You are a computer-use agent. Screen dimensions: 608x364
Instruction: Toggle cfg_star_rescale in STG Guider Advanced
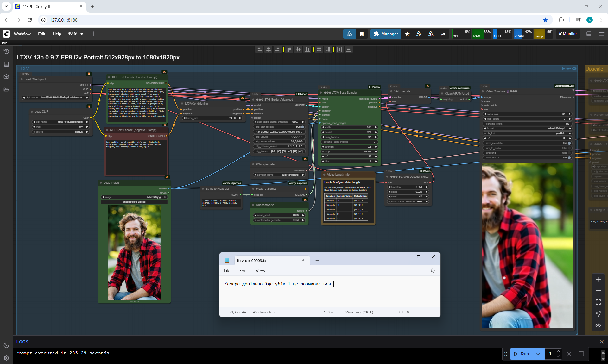click(x=302, y=127)
